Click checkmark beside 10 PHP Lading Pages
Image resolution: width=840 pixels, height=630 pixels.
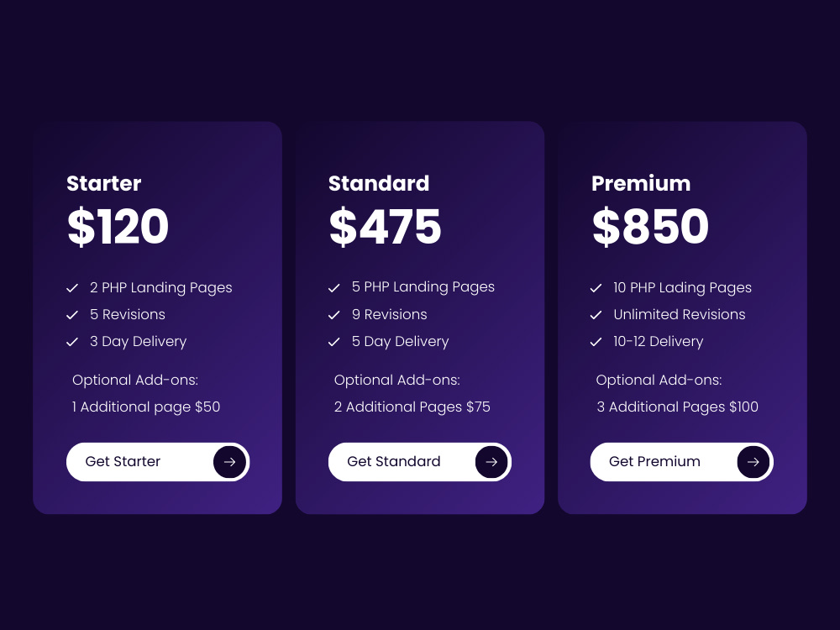(596, 288)
